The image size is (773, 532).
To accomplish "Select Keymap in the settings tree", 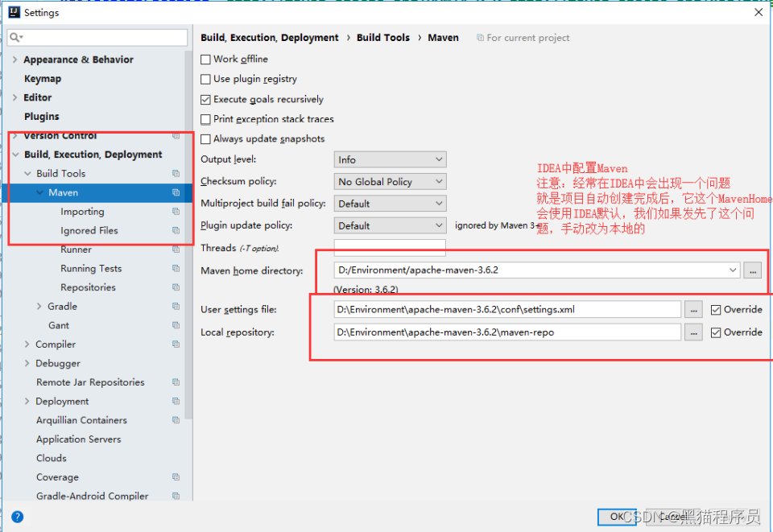I will tap(43, 79).
